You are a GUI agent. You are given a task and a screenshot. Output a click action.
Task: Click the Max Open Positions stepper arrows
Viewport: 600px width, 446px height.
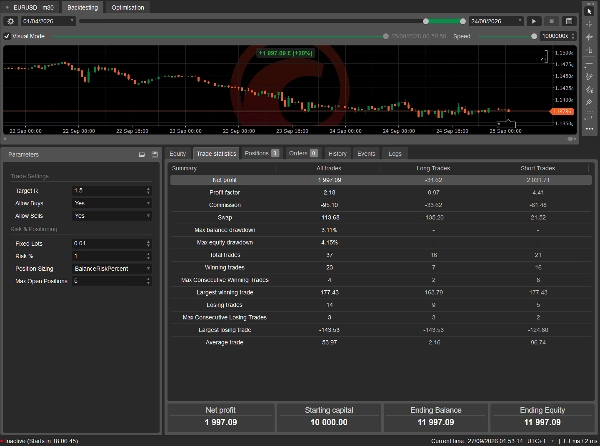click(148, 281)
